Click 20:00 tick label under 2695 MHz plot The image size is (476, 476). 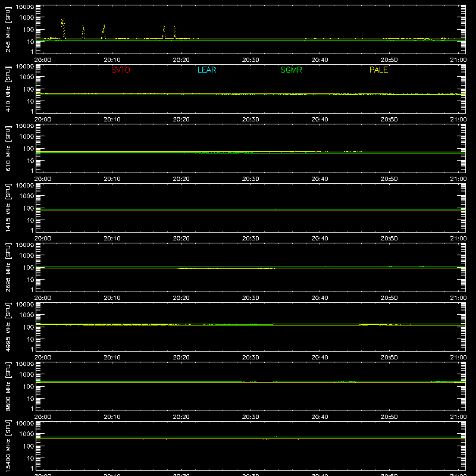pyautogui.click(x=42, y=298)
